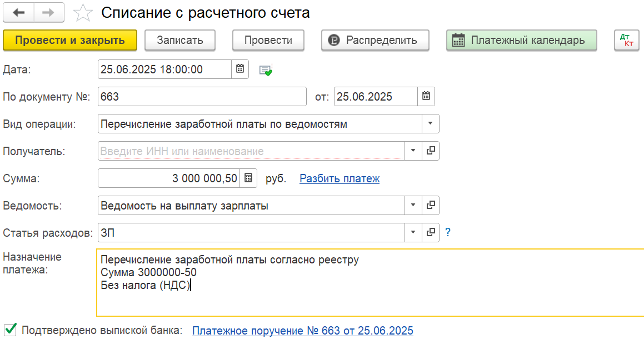
Task: Open Дт/Кт postings view
Action: click(626, 40)
